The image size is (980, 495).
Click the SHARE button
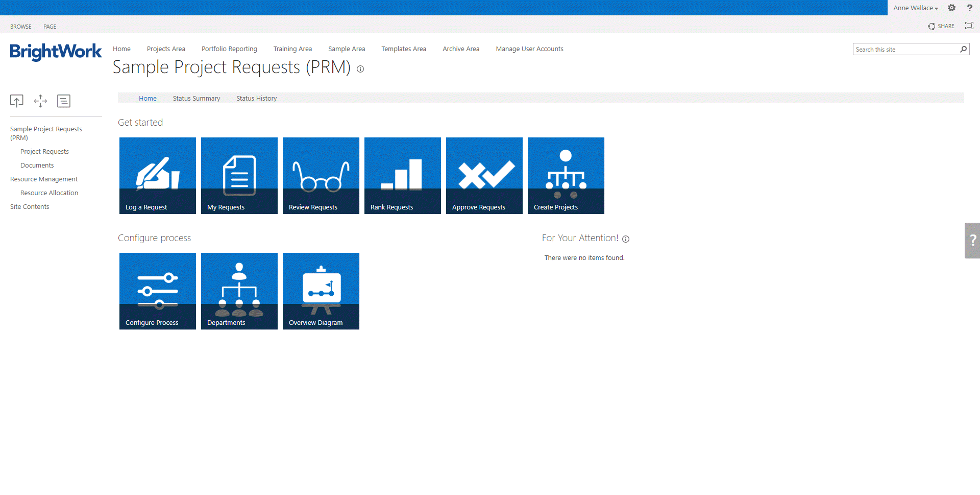[941, 26]
